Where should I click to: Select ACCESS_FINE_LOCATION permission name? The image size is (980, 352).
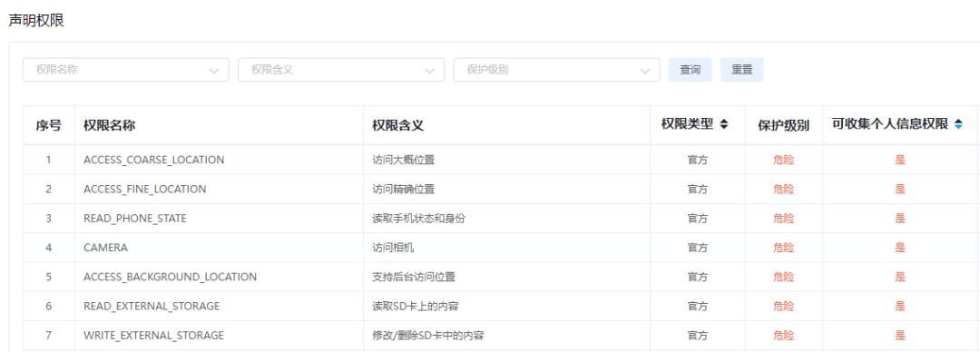145,189
